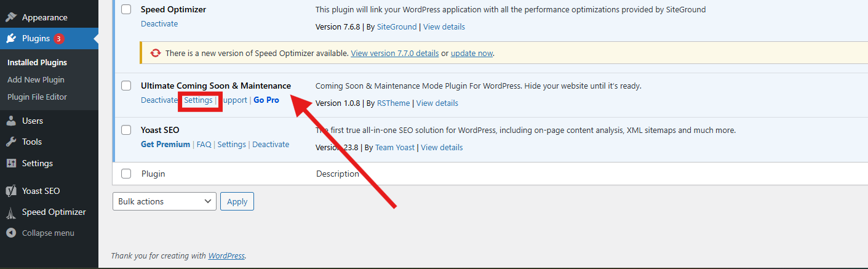Click SiteGround author link

coord(396,26)
